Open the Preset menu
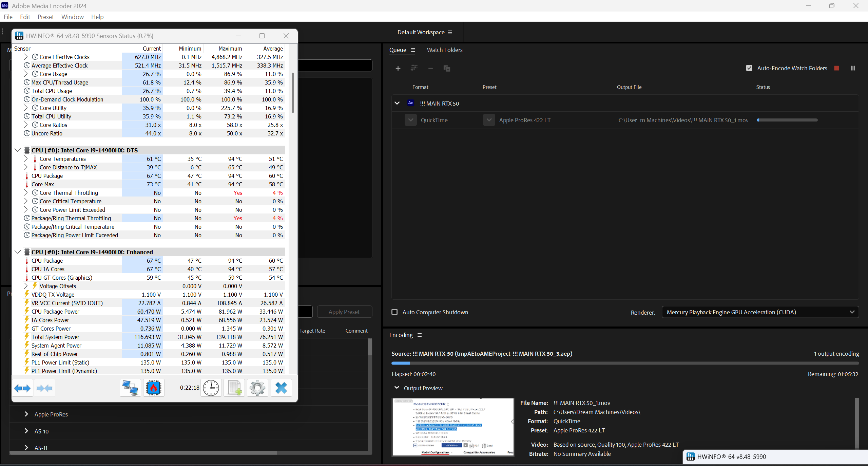Image resolution: width=868 pixels, height=466 pixels. pos(46,17)
